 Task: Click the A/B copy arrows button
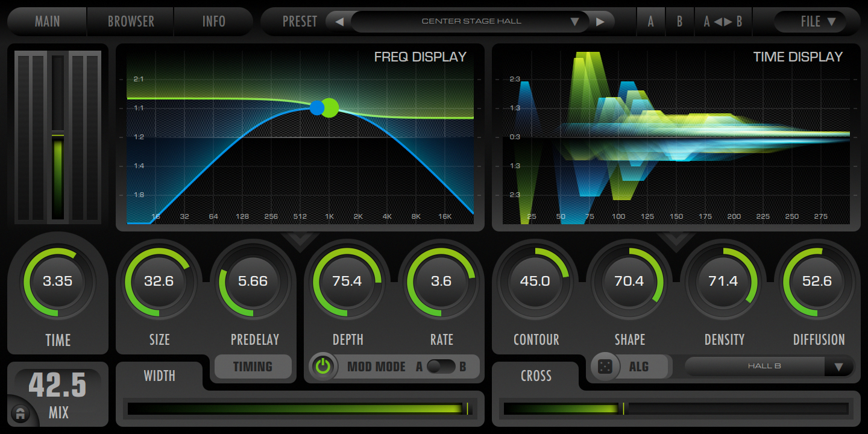[723, 22]
